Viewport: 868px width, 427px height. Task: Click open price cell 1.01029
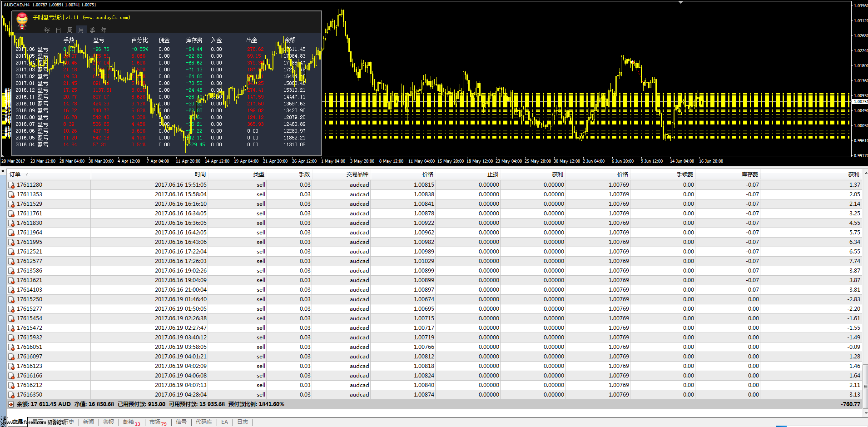[x=424, y=261]
